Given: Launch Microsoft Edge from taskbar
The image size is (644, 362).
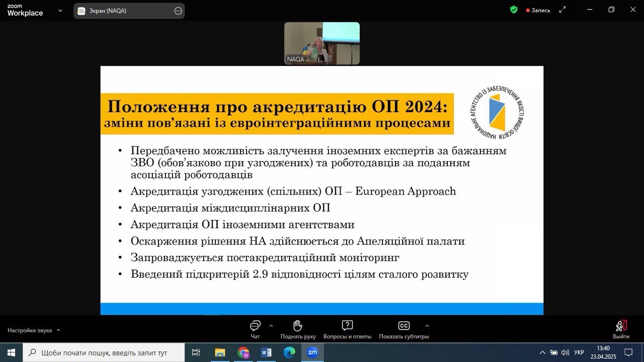Looking at the screenshot, I should coord(289,352).
